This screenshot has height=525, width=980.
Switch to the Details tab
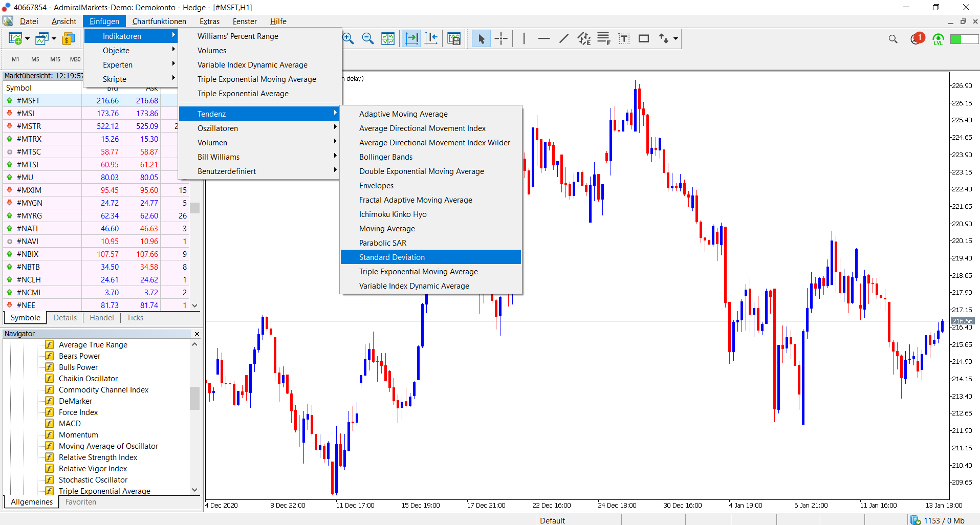coord(65,318)
